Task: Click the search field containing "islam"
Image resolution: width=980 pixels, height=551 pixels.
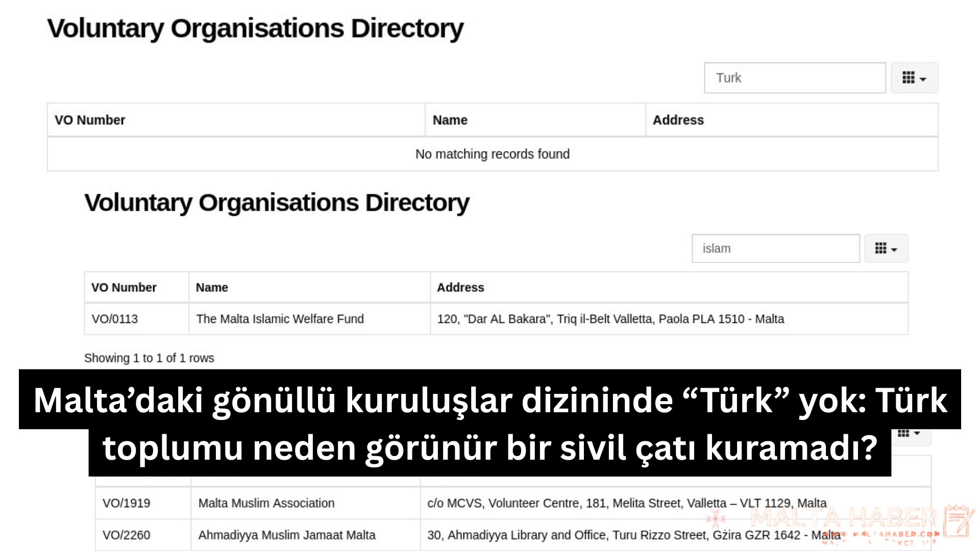Action: pyautogui.click(x=775, y=248)
